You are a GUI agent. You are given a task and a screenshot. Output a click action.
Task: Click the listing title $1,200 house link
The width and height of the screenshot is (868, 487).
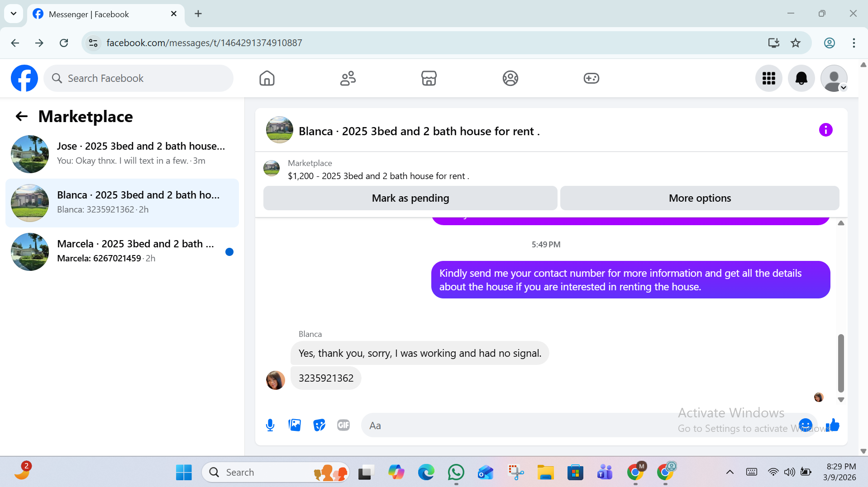point(378,176)
